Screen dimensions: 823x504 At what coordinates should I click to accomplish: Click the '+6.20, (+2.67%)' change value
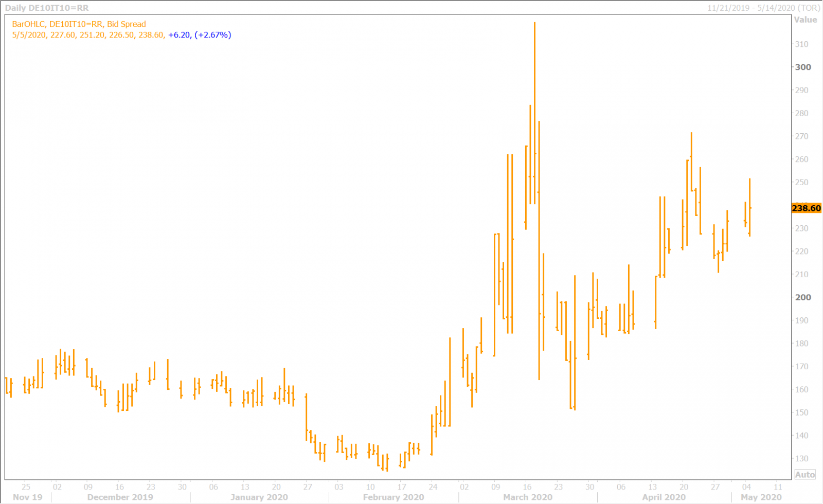point(200,35)
